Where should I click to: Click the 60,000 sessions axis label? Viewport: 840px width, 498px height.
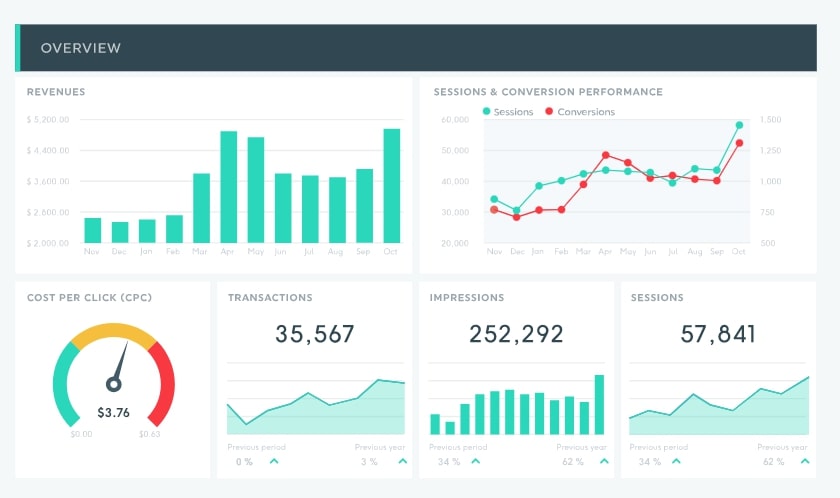[x=455, y=119]
